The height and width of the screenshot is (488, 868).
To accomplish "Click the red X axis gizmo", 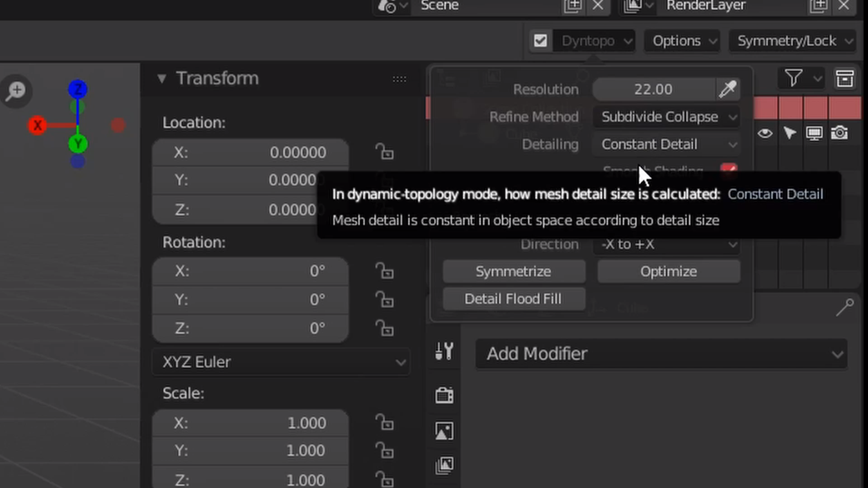I will (38, 125).
